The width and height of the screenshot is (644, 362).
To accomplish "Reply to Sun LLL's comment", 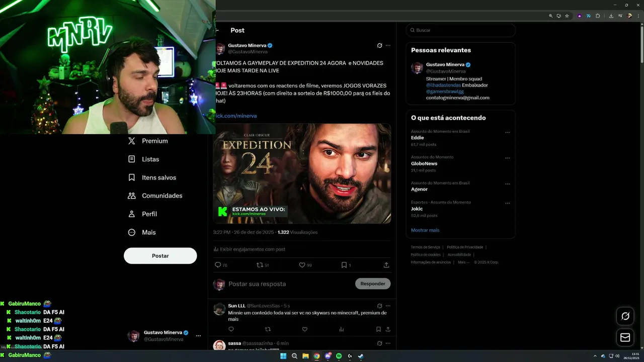I will pyautogui.click(x=231, y=329).
